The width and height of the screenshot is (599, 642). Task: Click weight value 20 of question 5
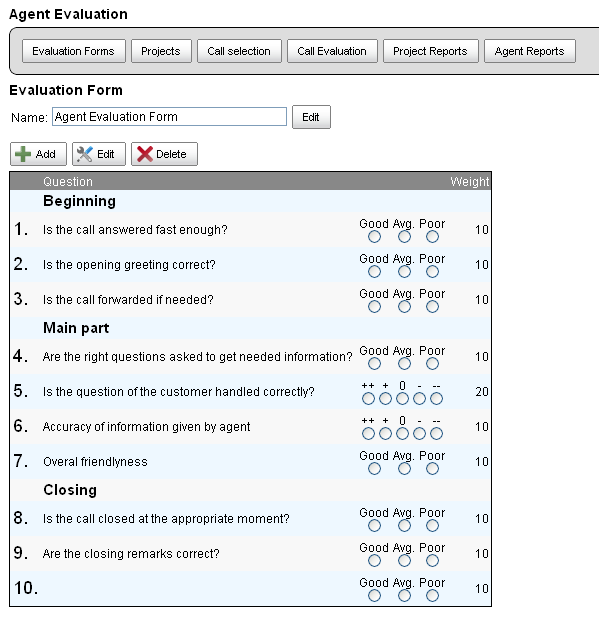click(x=482, y=392)
